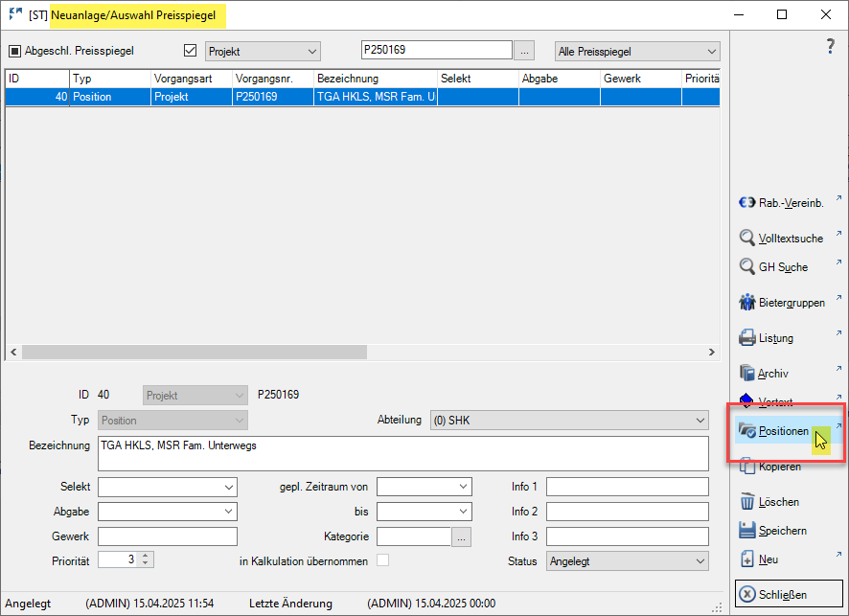Open Volltextsuche magnifier icon
This screenshot has width=849, height=616.
747,238
